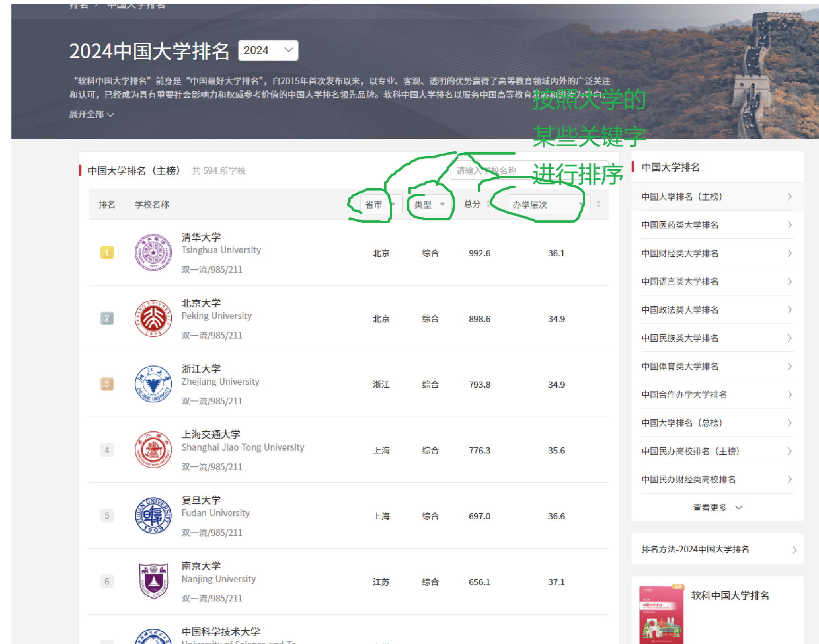Click the red ranking book cover
Image resolution: width=819 pixels, height=644 pixels.
(661, 614)
